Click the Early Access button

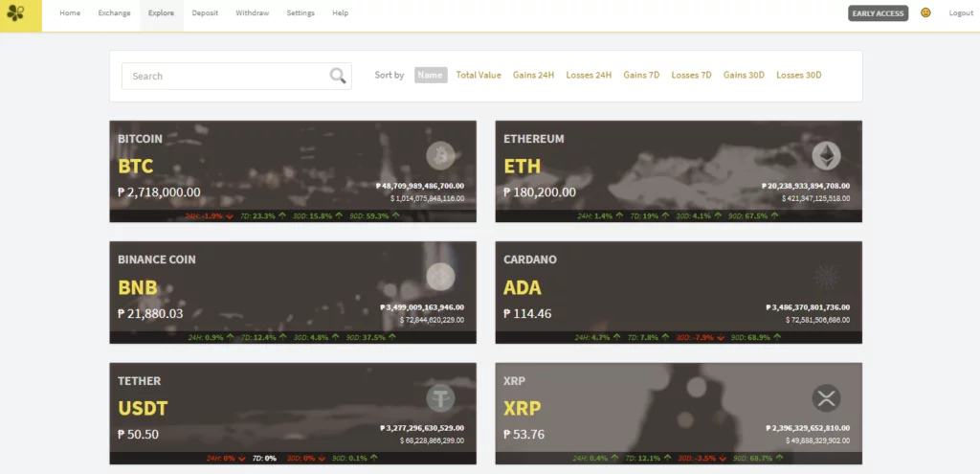coord(879,13)
